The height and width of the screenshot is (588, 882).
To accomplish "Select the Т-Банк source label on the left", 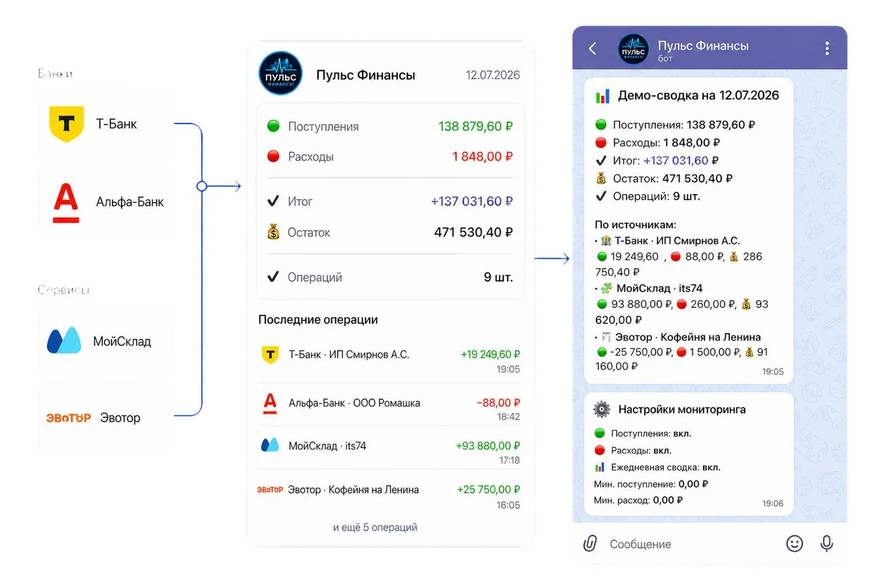I will click(116, 124).
